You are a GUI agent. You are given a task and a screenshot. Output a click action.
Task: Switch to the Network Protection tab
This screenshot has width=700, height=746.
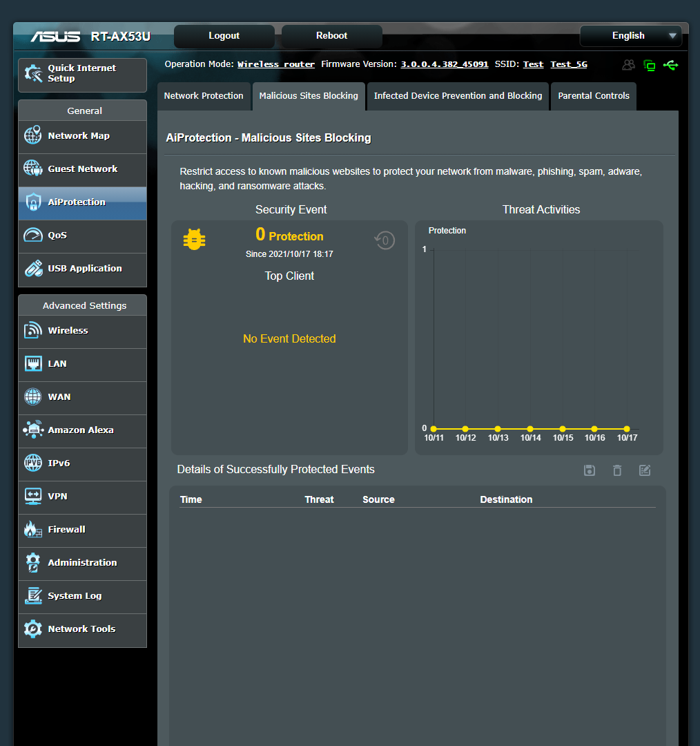pyautogui.click(x=204, y=96)
